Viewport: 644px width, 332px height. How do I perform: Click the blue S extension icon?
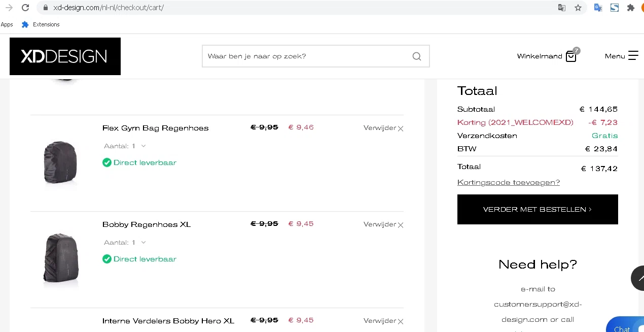point(614,8)
